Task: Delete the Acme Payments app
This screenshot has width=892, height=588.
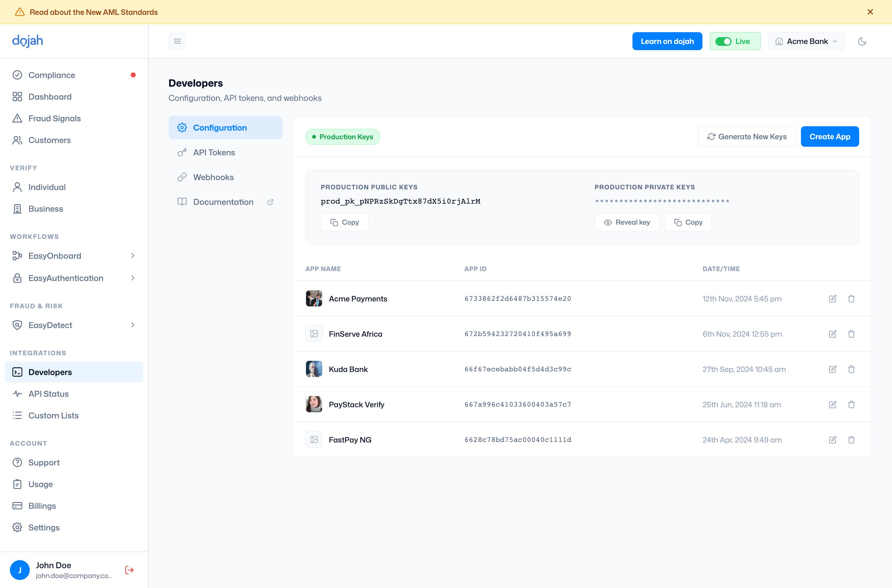Action: [x=851, y=299]
